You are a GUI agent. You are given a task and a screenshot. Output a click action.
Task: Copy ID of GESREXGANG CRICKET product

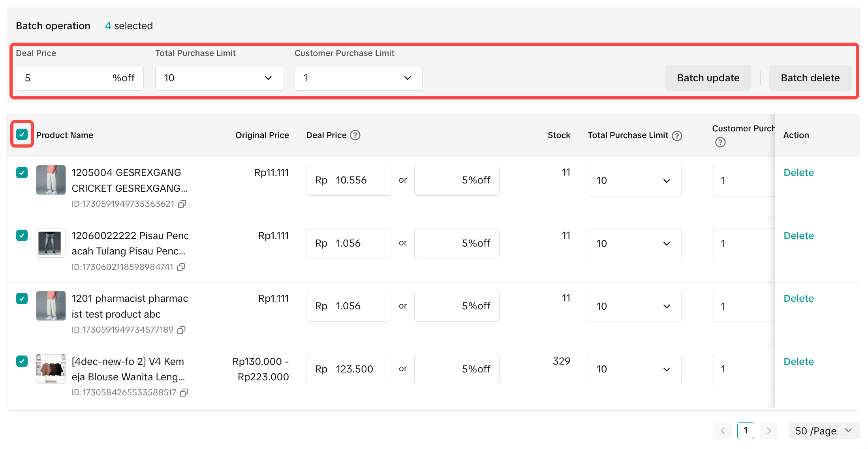[182, 204]
